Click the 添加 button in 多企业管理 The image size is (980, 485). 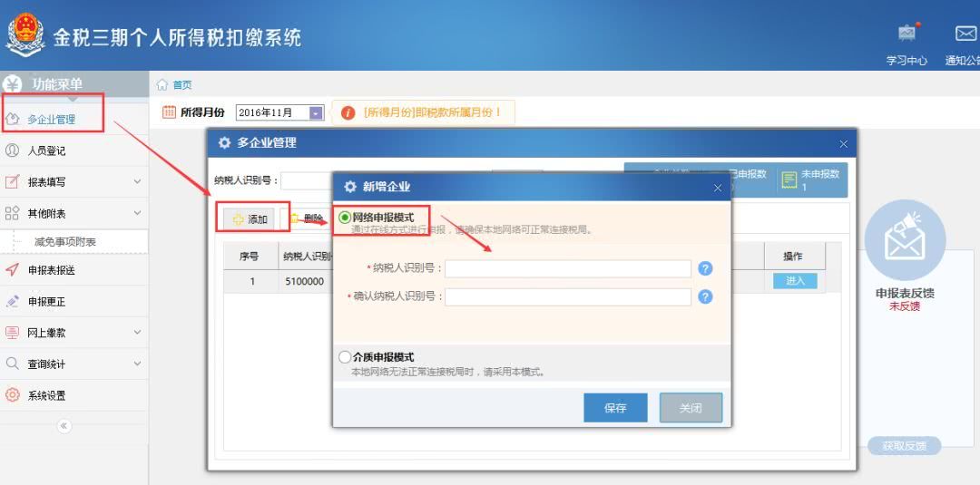tap(250, 219)
